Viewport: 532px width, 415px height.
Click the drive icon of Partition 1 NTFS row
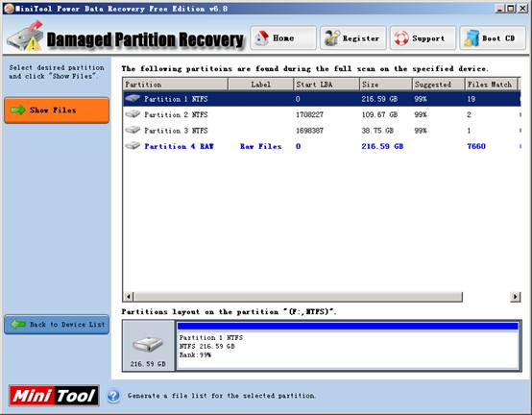pyautogui.click(x=133, y=99)
